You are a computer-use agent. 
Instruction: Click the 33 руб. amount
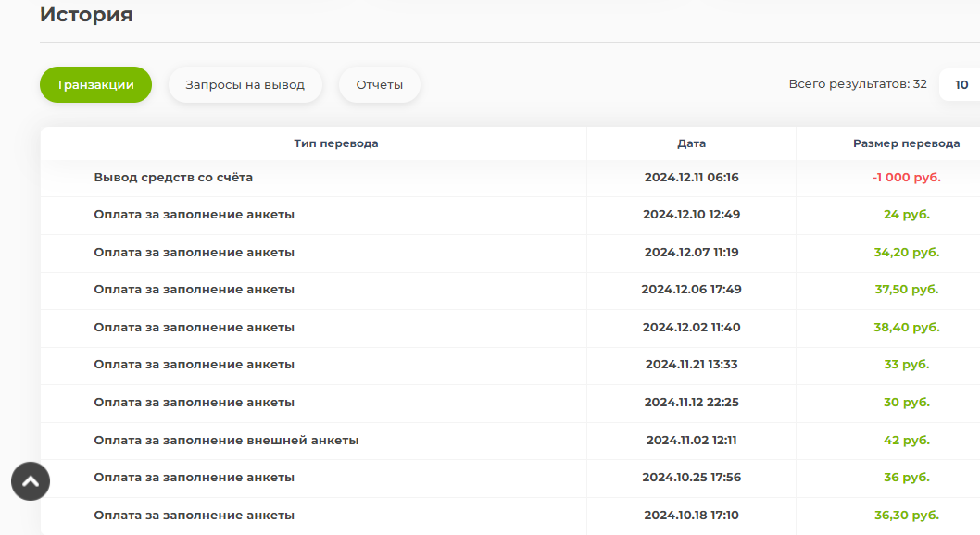coord(906,364)
